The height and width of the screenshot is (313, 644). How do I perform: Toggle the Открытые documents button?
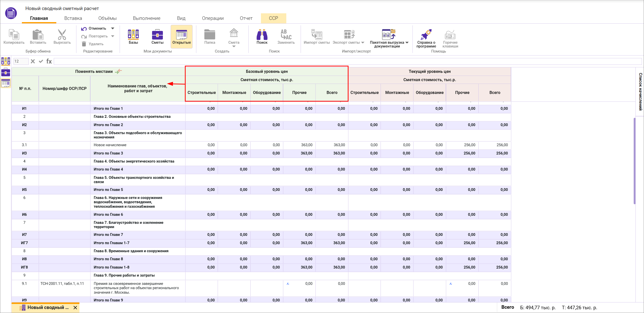click(x=181, y=36)
